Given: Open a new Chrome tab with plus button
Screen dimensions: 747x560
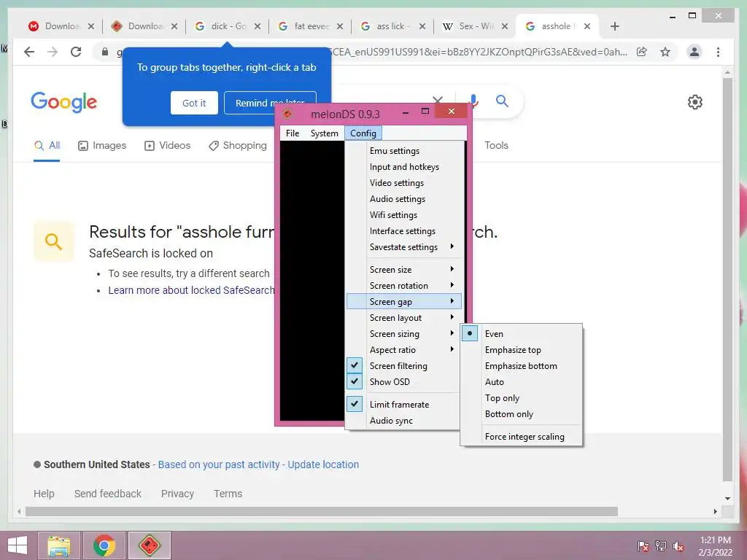Looking at the screenshot, I should (614, 26).
